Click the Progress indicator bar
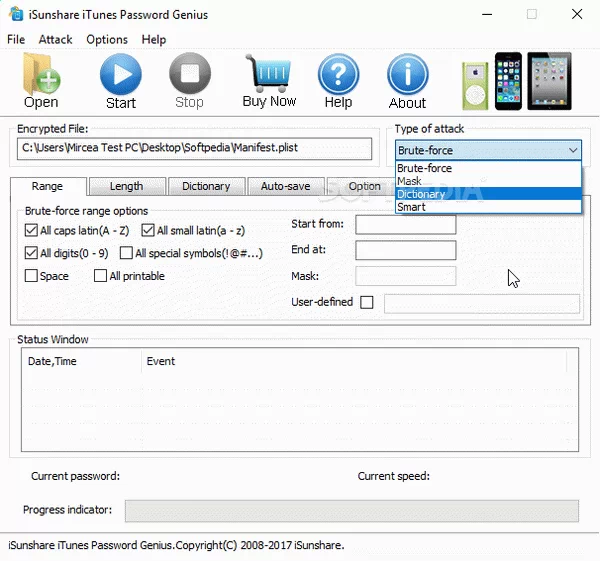 352,510
